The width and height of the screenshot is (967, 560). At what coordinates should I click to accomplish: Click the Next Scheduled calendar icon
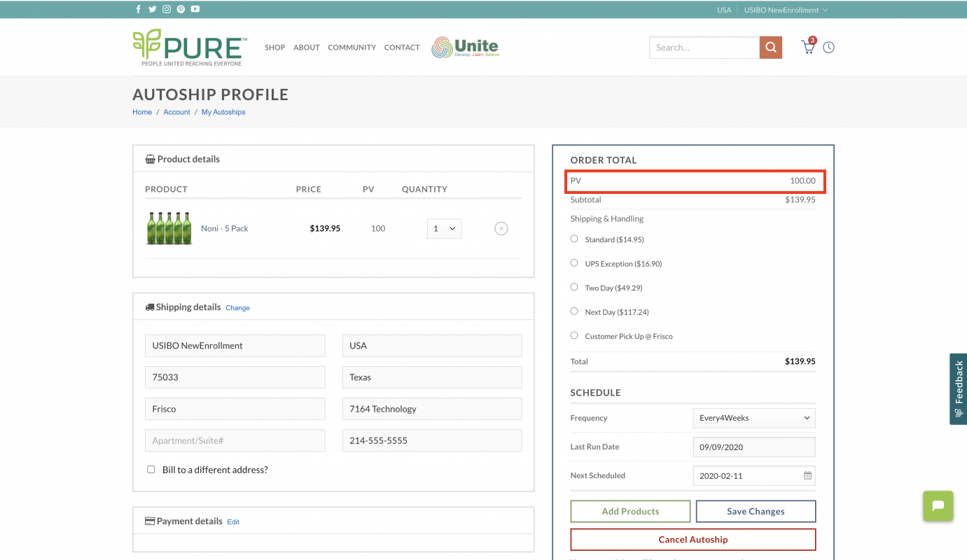(x=807, y=476)
